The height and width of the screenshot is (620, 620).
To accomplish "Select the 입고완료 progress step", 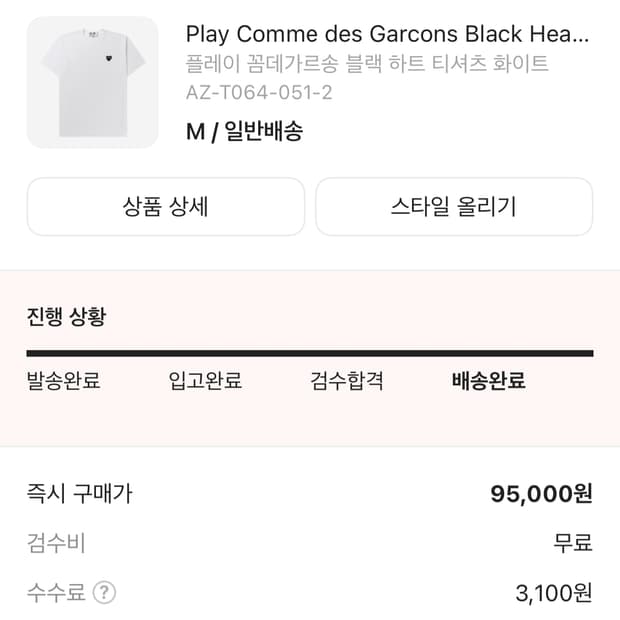I will click(x=205, y=381).
